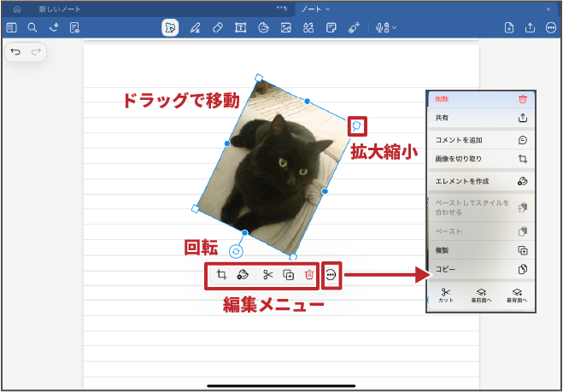Expand the ノート tab title chevron
This screenshot has width=563, height=392.
coord(328,9)
